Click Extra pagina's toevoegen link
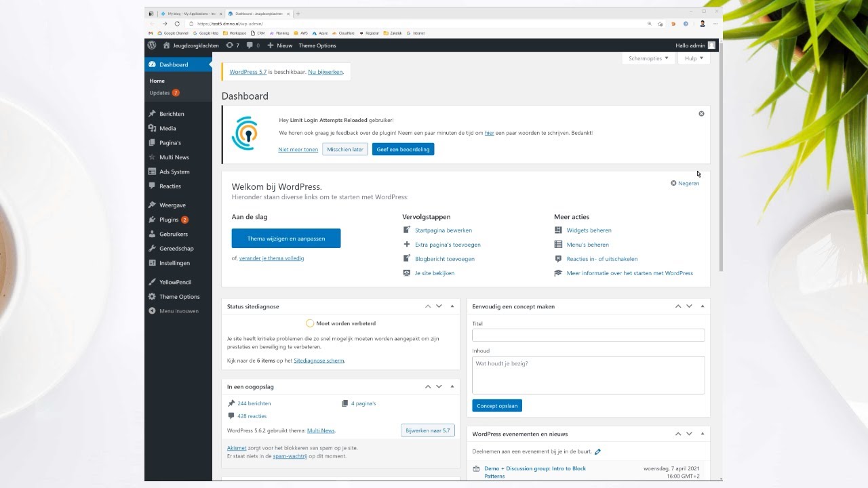868x488 pixels. coord(448,245)
